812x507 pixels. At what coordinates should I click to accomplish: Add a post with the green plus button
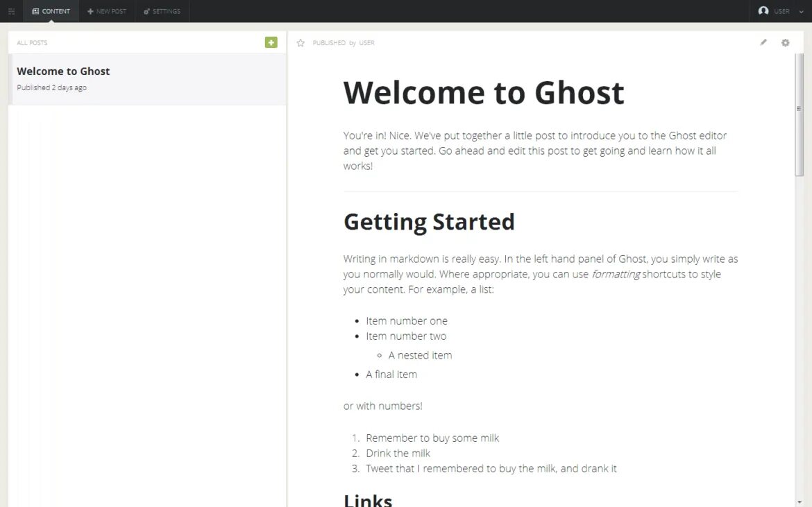pos(271,42)
